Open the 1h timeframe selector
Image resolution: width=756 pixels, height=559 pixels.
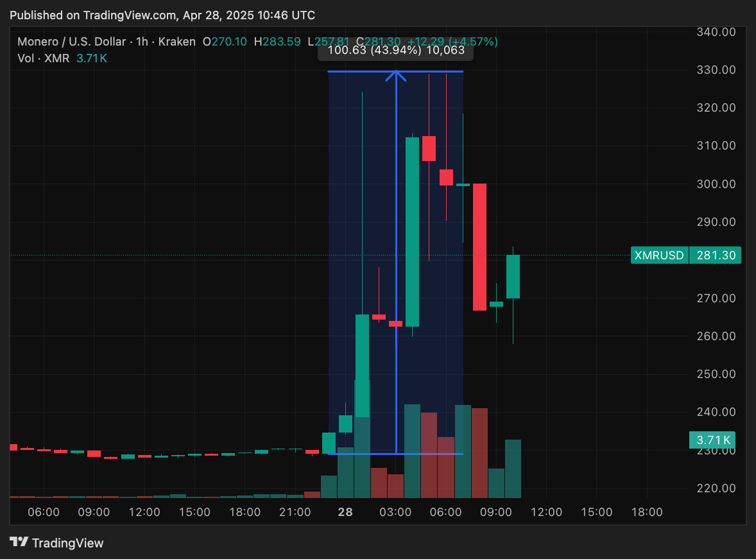coord(142,41)
